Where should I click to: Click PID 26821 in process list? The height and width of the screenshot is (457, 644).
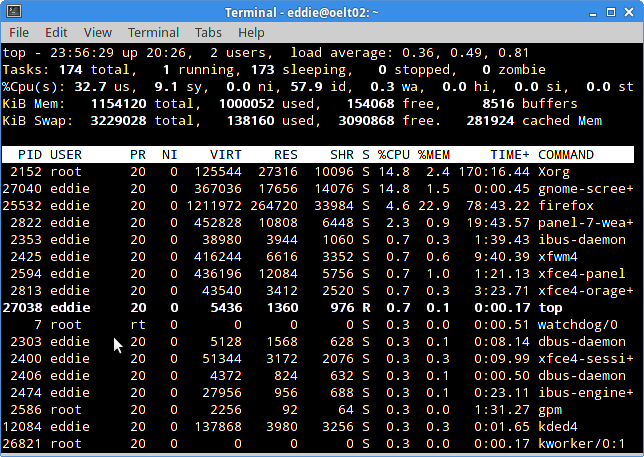pyautogui.click(x=22, y=444)
